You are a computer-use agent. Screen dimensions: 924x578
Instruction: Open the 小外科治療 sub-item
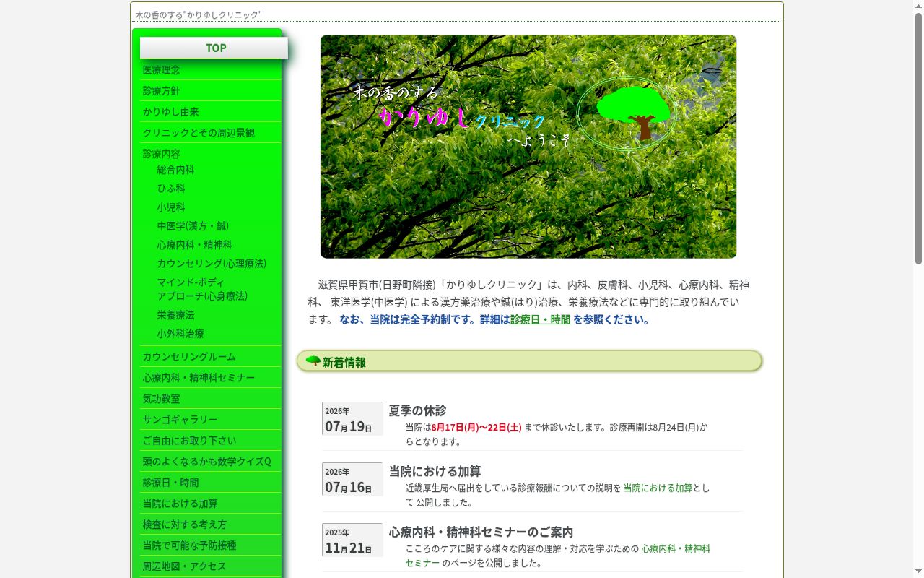(180, 334)
